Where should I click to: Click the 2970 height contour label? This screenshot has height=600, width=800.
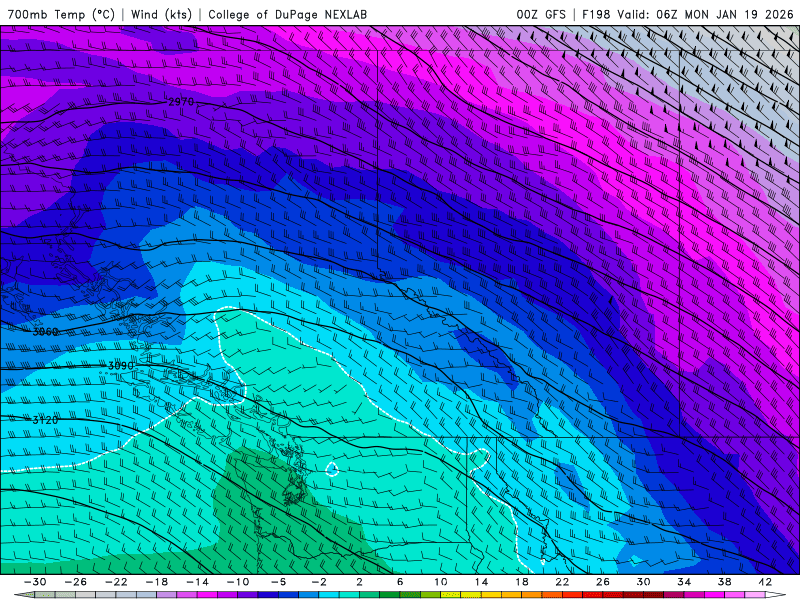181,102
